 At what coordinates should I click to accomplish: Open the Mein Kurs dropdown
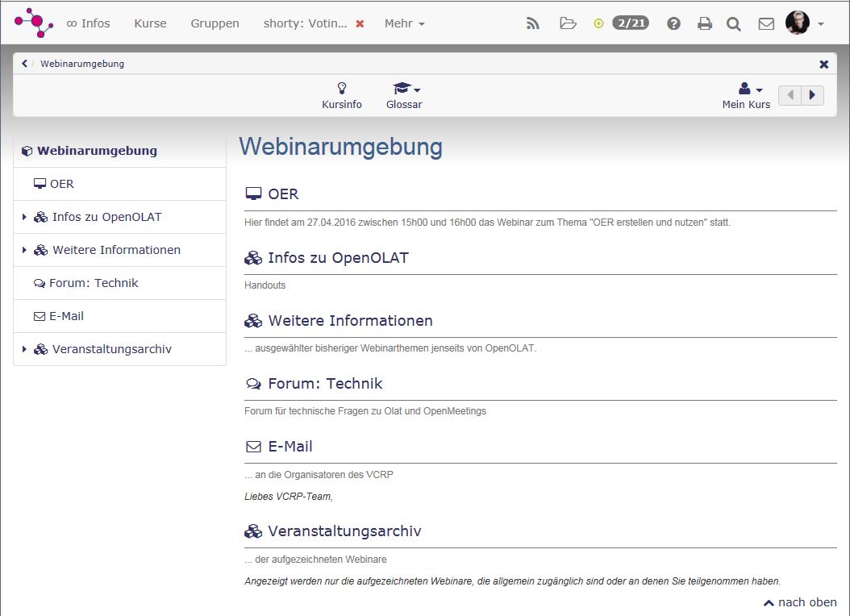[x=747, y=94]
